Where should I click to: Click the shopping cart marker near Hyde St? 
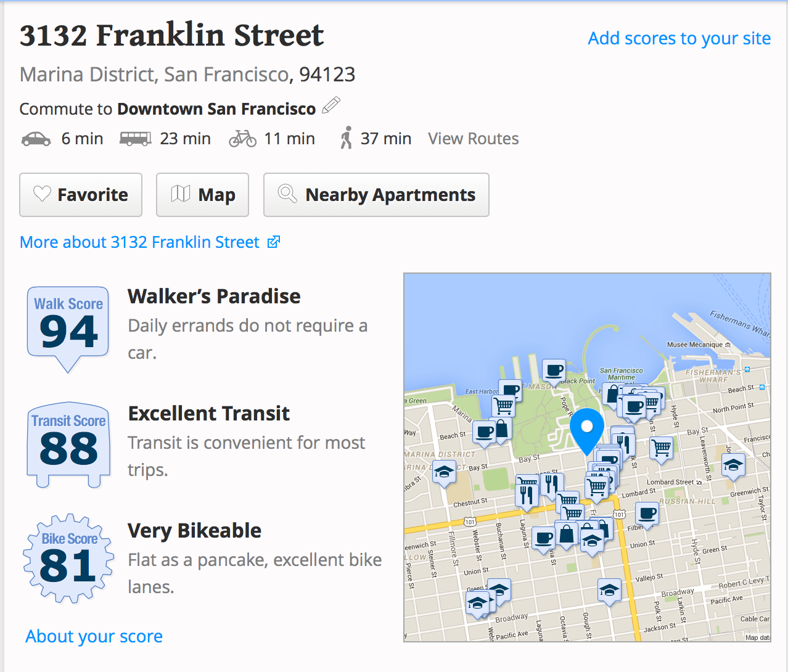pyautogui.click(x=662, y=450)
